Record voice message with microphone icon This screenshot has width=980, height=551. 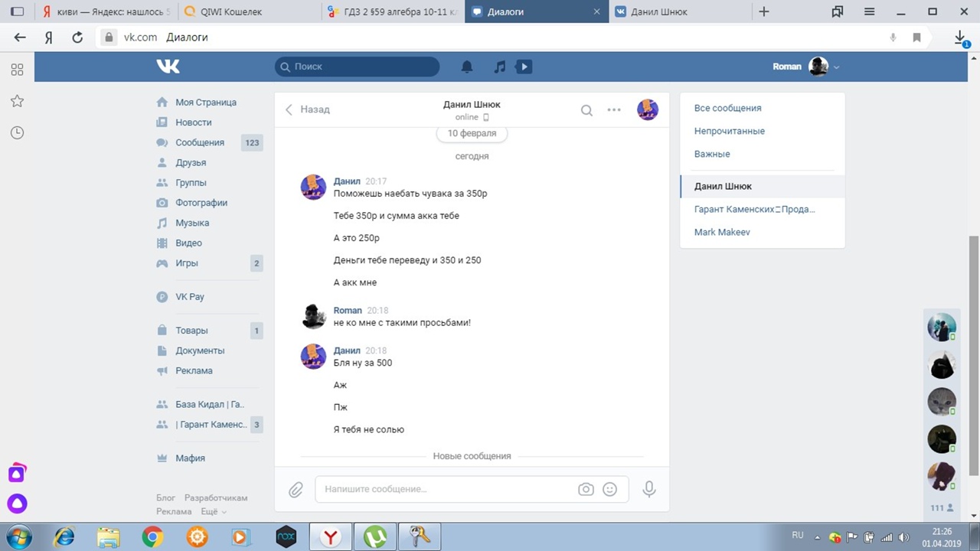click(649, 489)
